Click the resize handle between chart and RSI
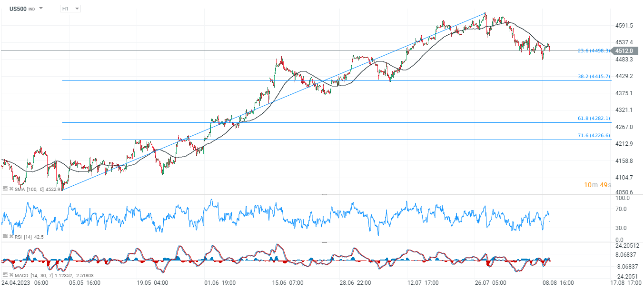The image size is (644, 291). pyautogui.click(x=325, y=195)
